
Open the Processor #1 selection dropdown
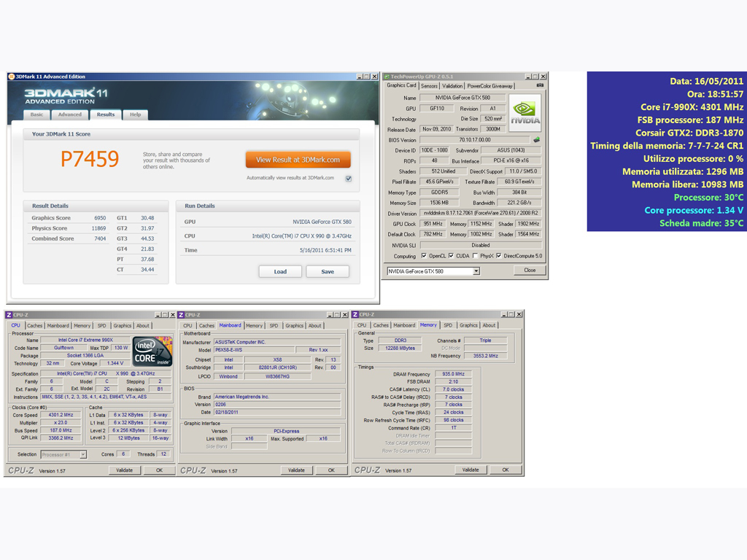coord(83,454)
